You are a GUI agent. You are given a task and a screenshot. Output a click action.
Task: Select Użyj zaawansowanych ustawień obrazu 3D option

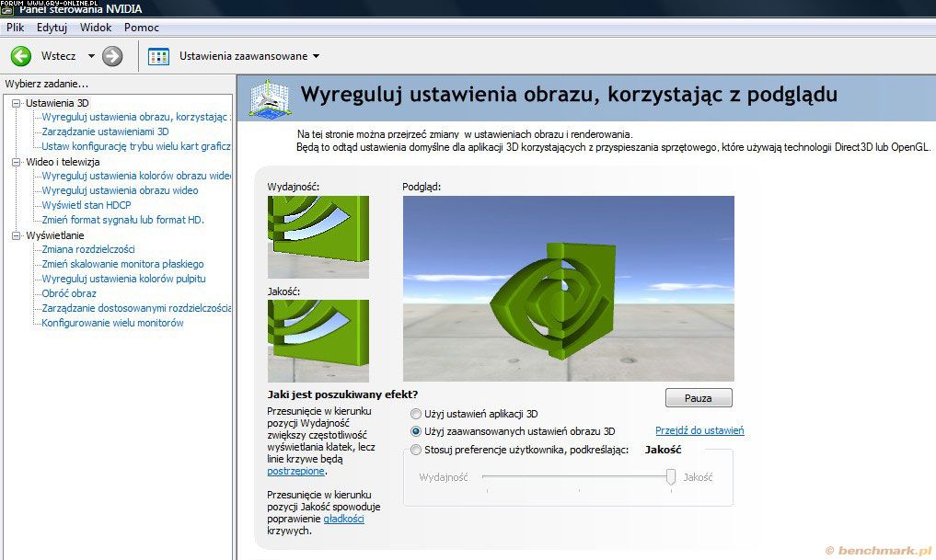(x=417, y=431)
